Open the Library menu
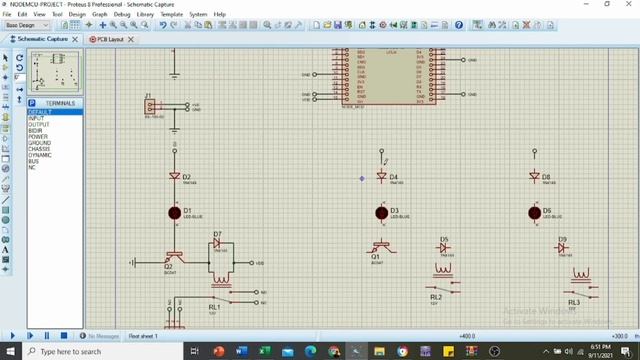This screenshot has height=360, width=640. tap(145, 14)
